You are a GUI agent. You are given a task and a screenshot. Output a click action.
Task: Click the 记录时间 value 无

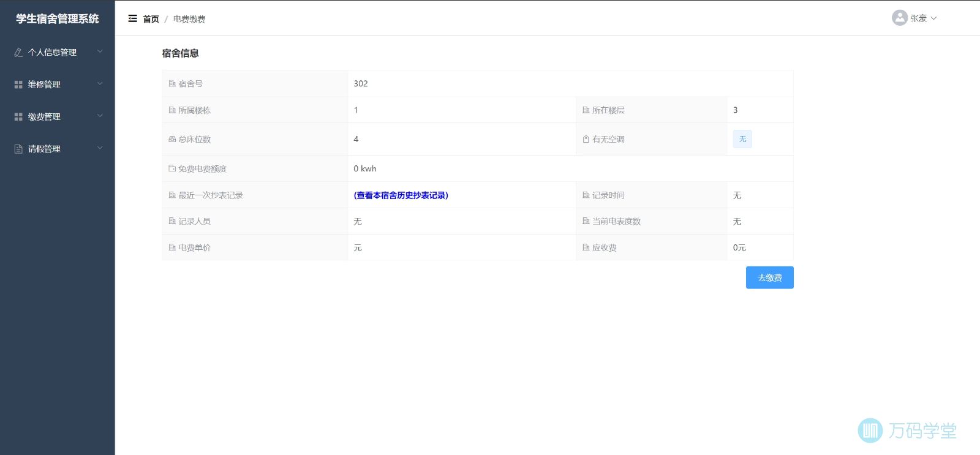click(737, 195)
